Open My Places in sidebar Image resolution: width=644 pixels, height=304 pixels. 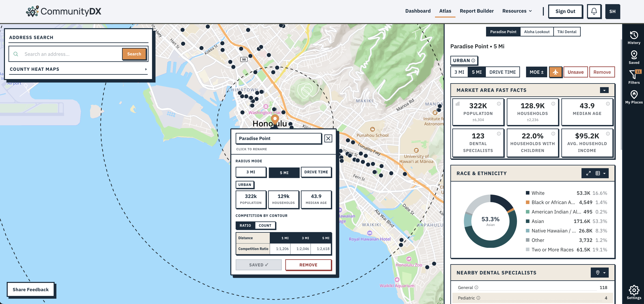(634, 97)
